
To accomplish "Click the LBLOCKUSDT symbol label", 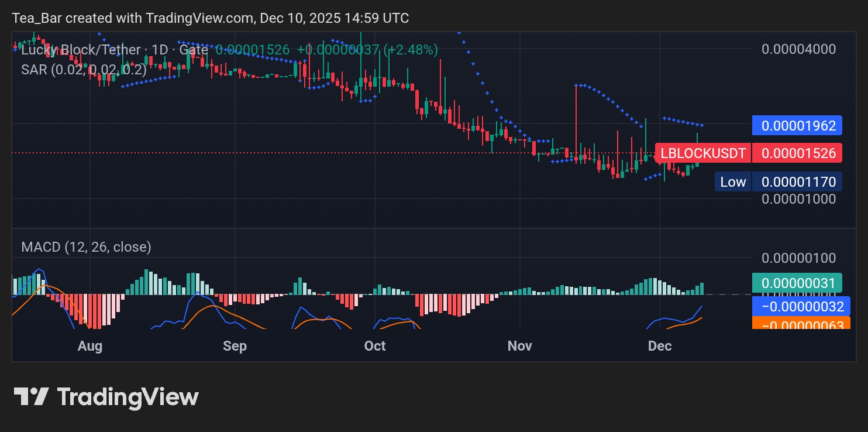I will (703, 153).
